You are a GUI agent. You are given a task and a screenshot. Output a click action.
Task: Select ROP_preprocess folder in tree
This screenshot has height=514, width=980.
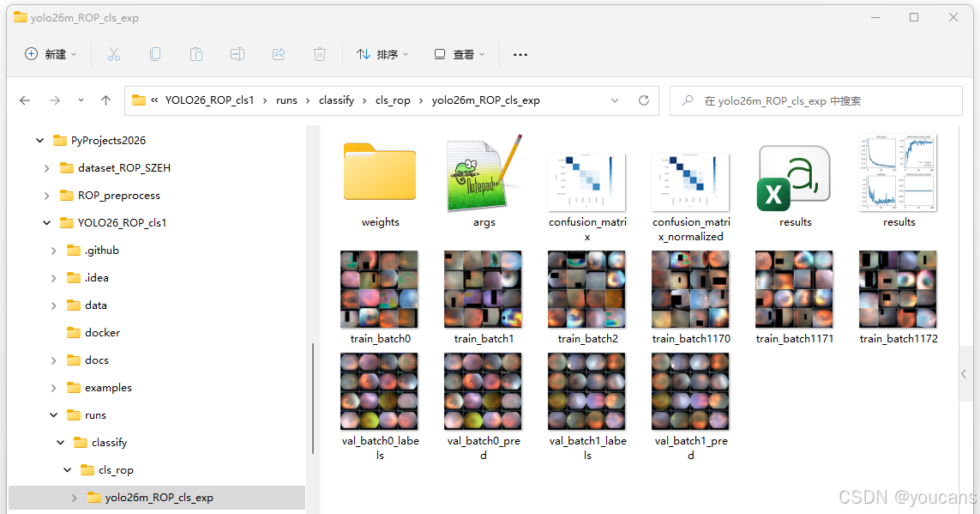(110, 195)
